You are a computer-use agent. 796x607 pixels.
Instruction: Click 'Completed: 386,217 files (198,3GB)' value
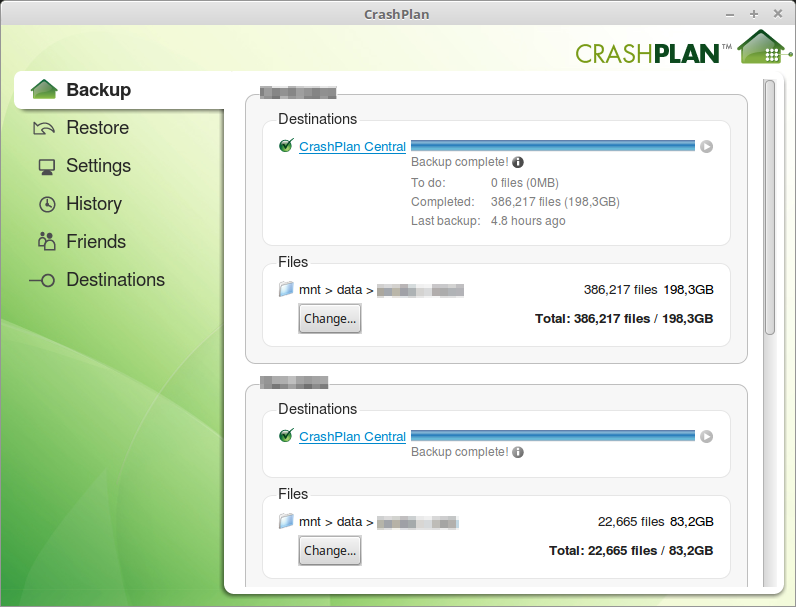tap(555, 202)
